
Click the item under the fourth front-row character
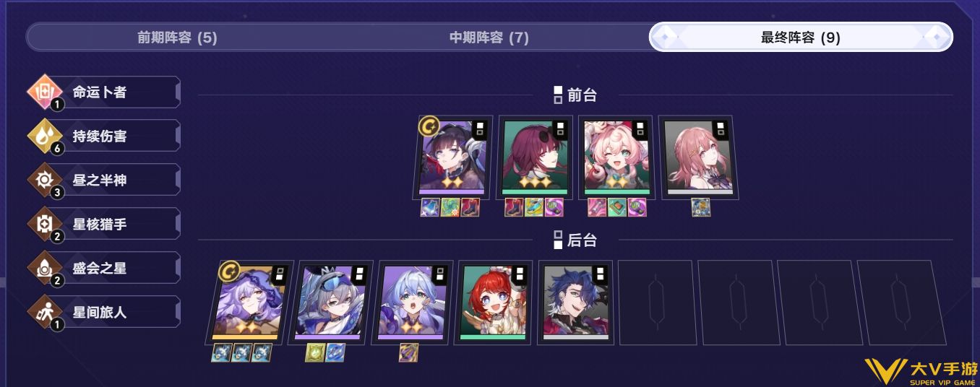700,208
